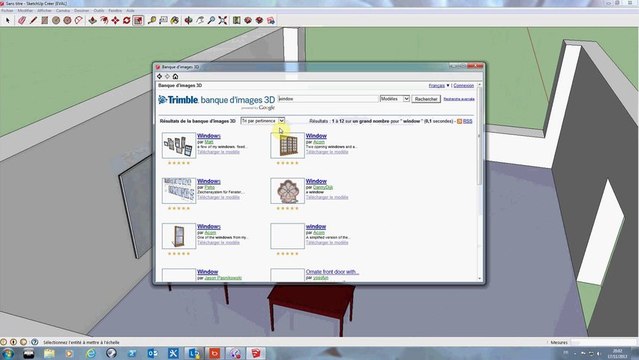
Task: Open the RSS text link
Action: pos(467,121)
